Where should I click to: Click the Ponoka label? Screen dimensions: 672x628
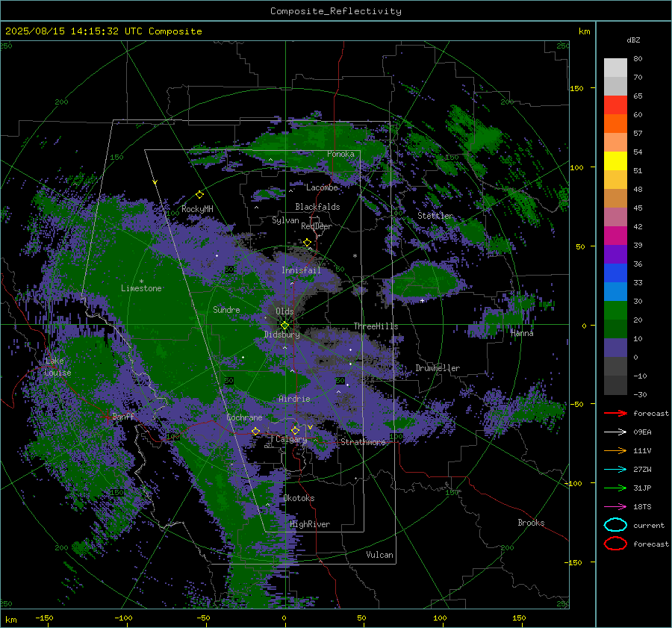[340, 154]
